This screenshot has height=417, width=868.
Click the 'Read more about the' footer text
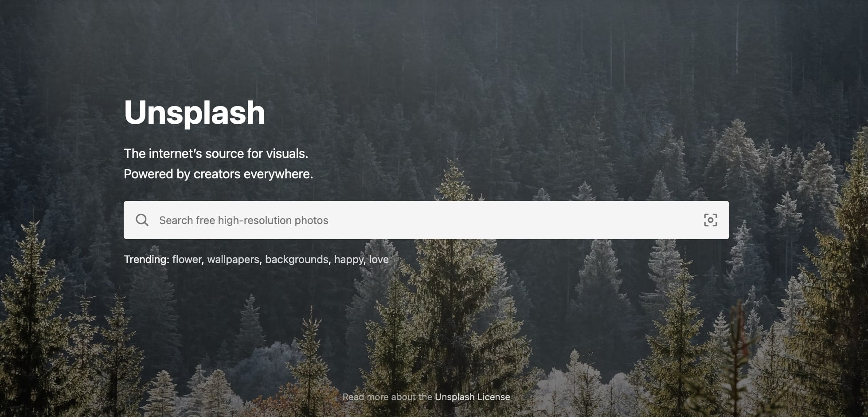(387, 397)
